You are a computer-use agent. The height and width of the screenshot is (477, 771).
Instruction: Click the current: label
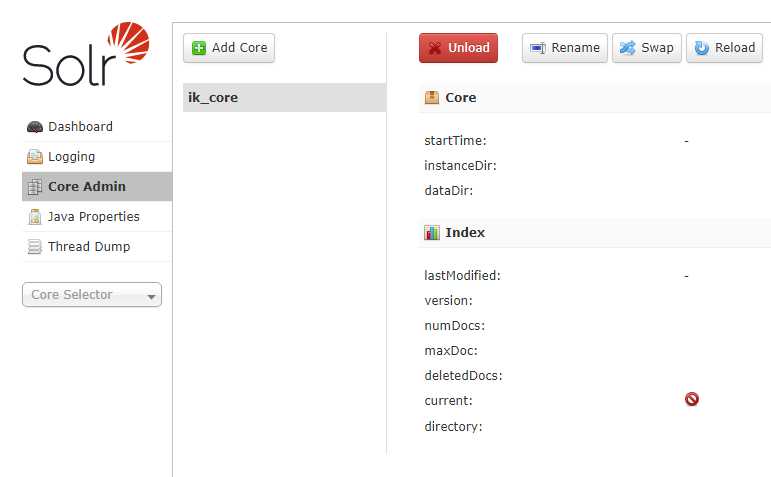point(448,401)
